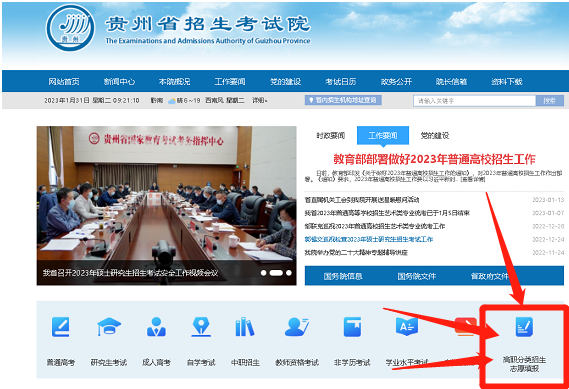The width and height of the screenshot is (569, 389).
Task: Click the date text 2023年1月31日
Action: point(67,101)
